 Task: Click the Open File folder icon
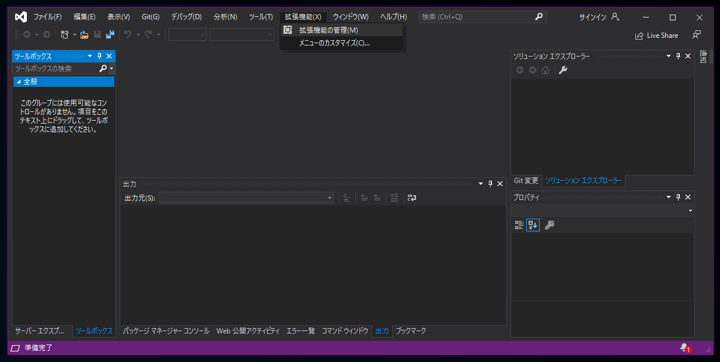[84, 34]
